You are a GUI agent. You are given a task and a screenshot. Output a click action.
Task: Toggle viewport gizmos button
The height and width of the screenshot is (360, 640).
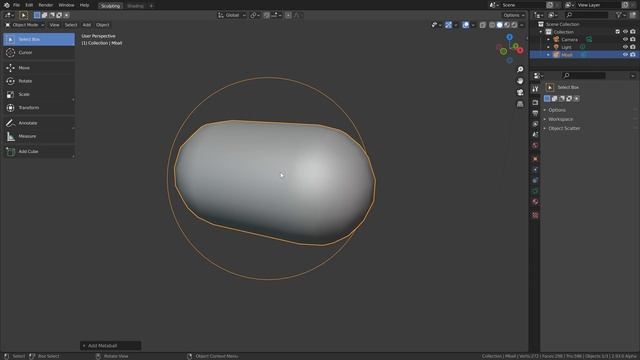tap(448, 25)
